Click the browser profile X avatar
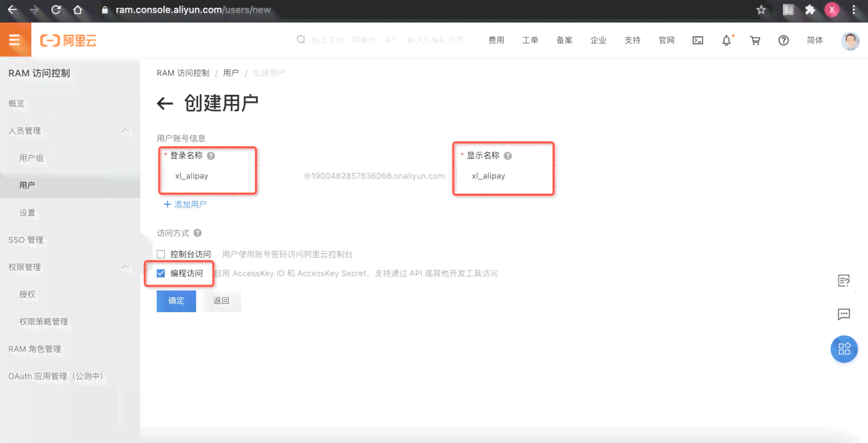Image resolution: width=868 pixels, height=443 pixels. pos(832,10)
